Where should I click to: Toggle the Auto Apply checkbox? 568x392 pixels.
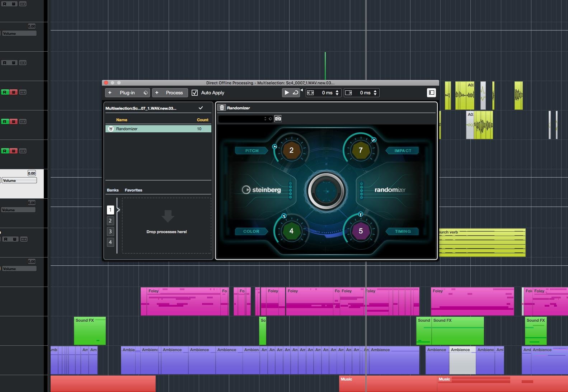[194, 93]
